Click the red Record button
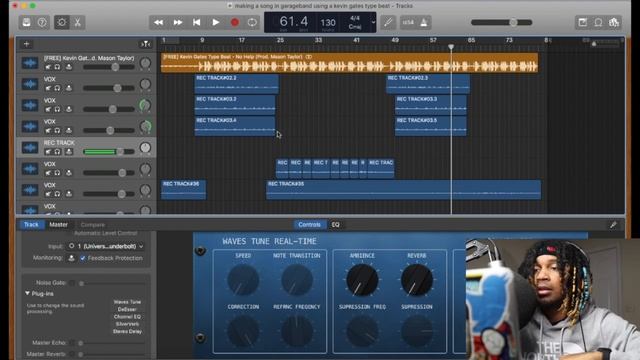Image resolution: width=640 pixels, height=360 pixels. point(235,22)
